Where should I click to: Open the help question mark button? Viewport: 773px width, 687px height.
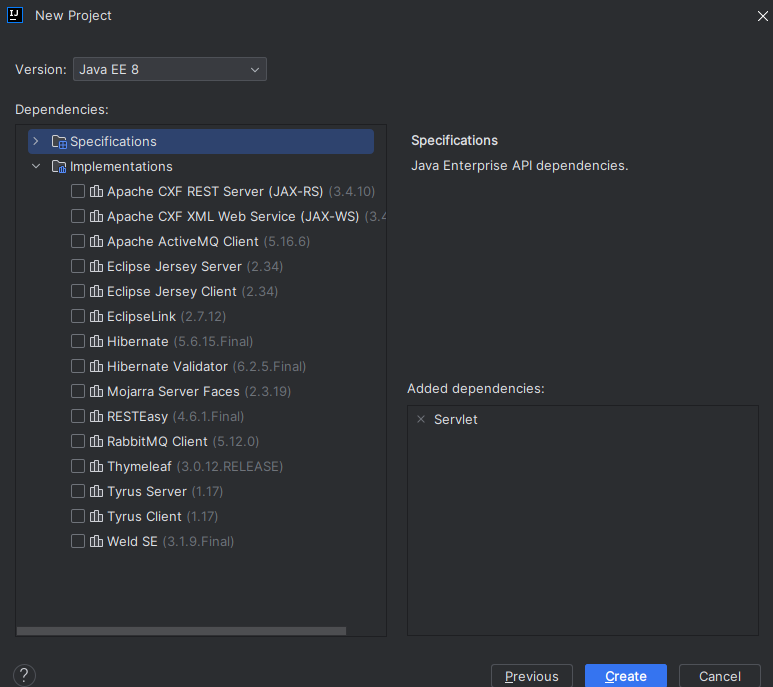(x=24, y=675)
